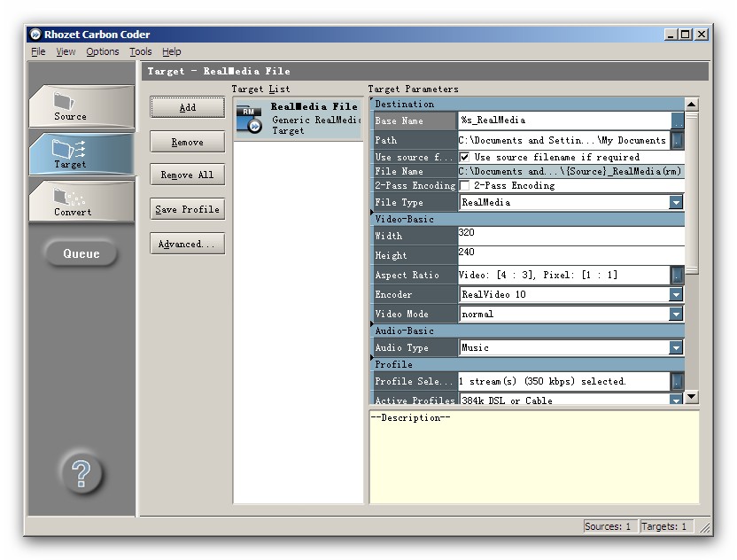
Task: Open the Encoder RealVideo 10 dropdown
Action: (677, 294)
